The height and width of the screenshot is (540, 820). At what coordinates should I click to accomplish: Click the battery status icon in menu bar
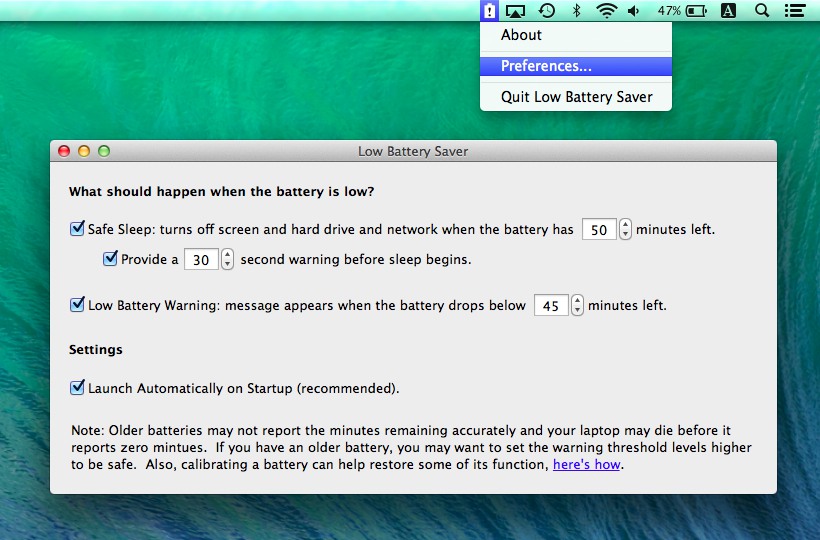(x=697, y=11)
